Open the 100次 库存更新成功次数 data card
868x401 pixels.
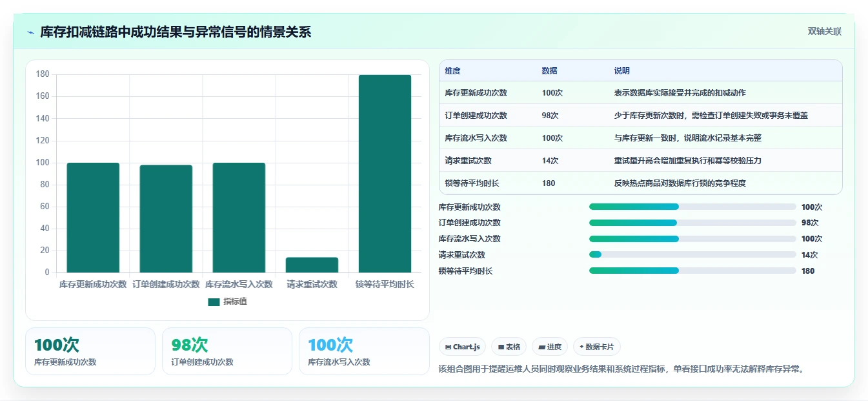click(x=90, y=351)
